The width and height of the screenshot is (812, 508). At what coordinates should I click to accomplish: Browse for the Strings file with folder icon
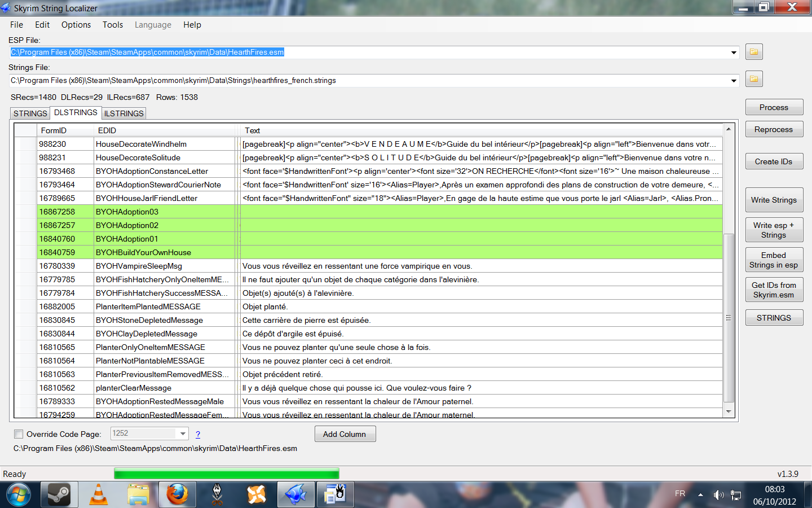click(x=754, y=79)
